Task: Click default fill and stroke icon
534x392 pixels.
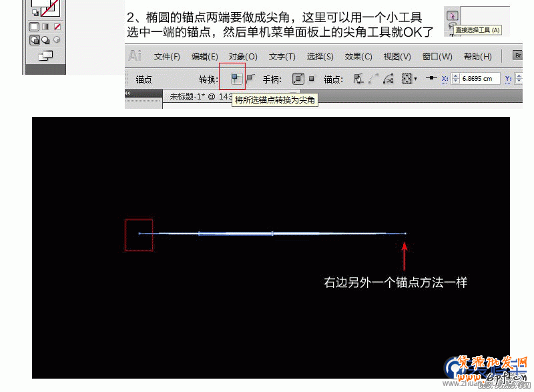Action: coord(35,11)
